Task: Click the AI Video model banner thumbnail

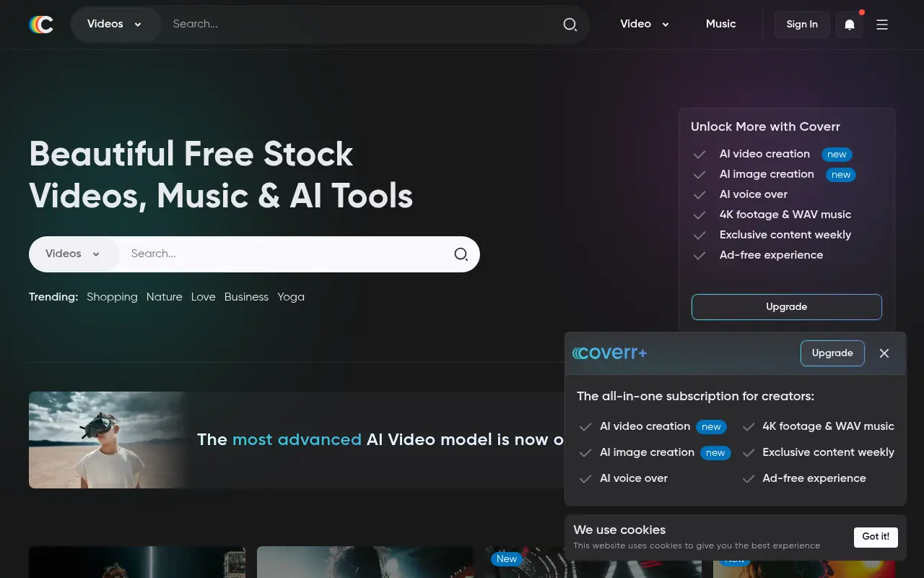Action: coord(108,440)
